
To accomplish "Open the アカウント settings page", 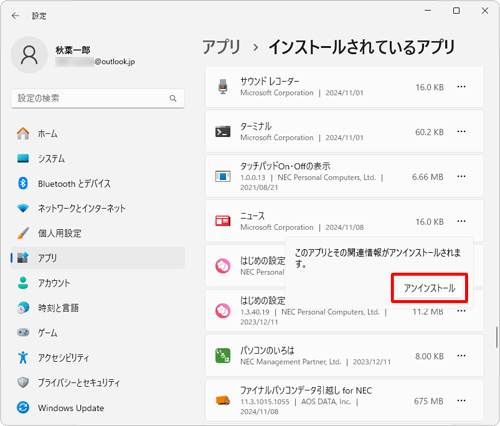I will point(98,283).
